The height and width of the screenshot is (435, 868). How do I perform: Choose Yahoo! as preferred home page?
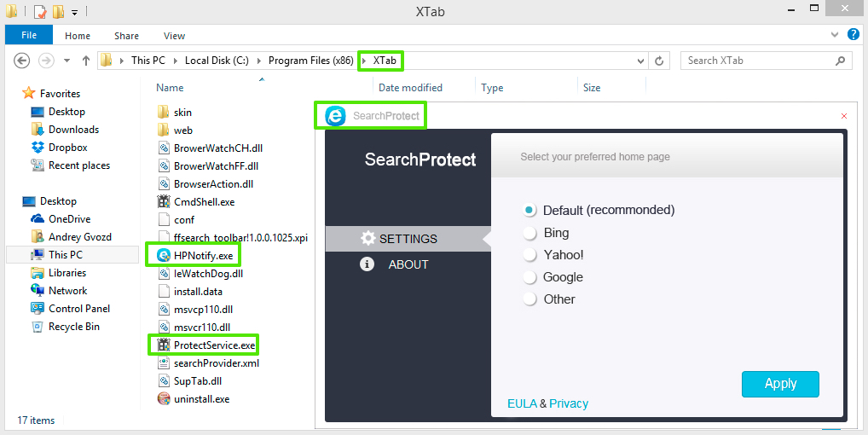[x=529, y=255]
